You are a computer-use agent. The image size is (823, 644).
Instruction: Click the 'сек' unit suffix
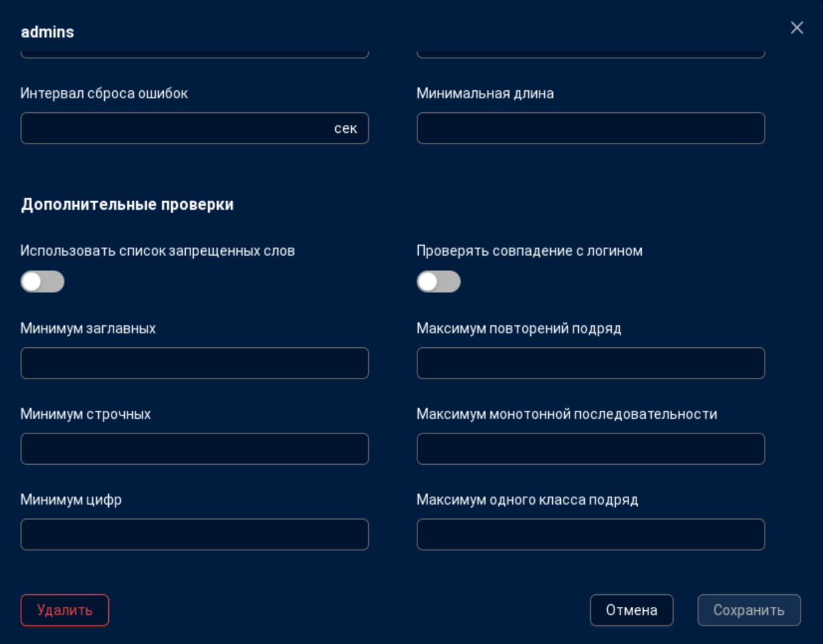[345, 128]
